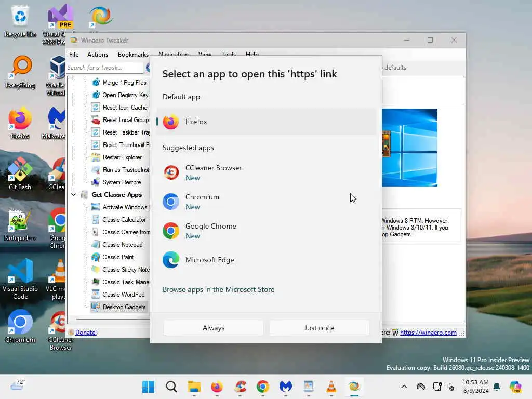The width and height of the screenshot is (532, 399).
Task: Switch to Firefox on the taskbar
Action: tap(217, 387)
